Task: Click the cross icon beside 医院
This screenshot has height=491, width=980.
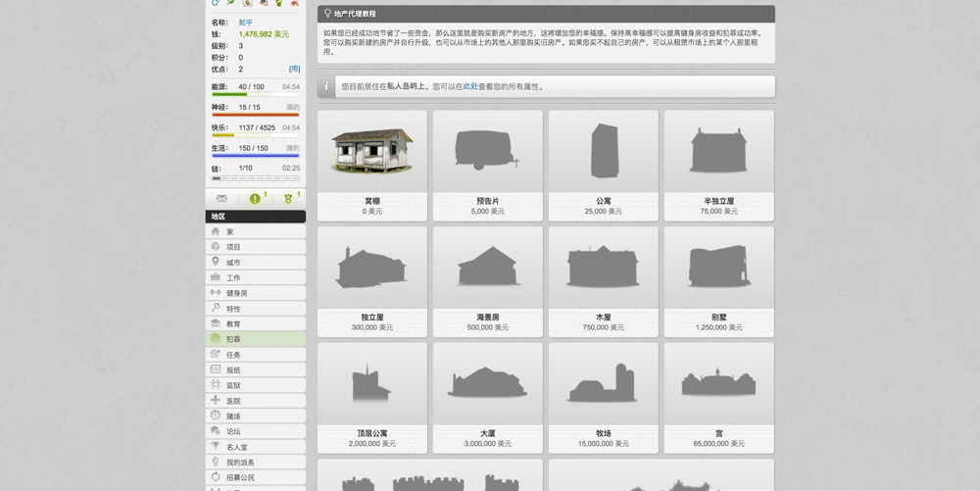Action: 216,400
